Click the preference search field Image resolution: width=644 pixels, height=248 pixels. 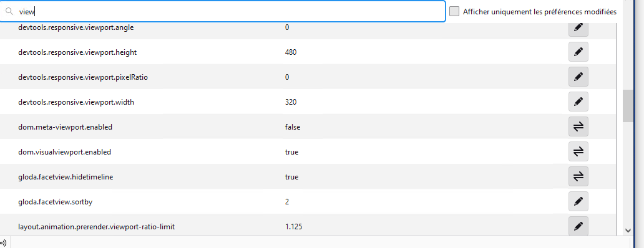click(x=223, y=11)
